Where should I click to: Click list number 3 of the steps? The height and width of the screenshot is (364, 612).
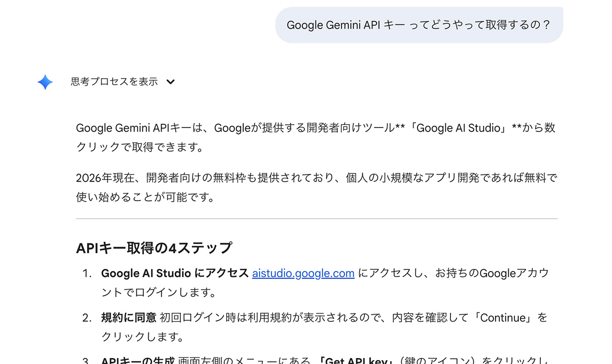[87, 361]
